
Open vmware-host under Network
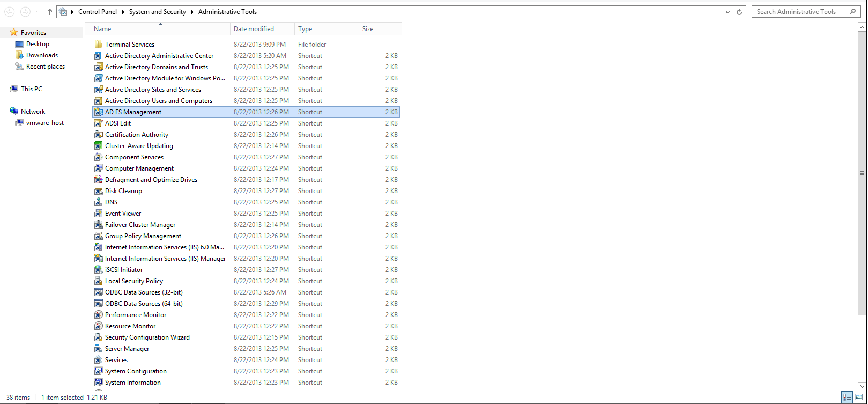tap(44, 123)
